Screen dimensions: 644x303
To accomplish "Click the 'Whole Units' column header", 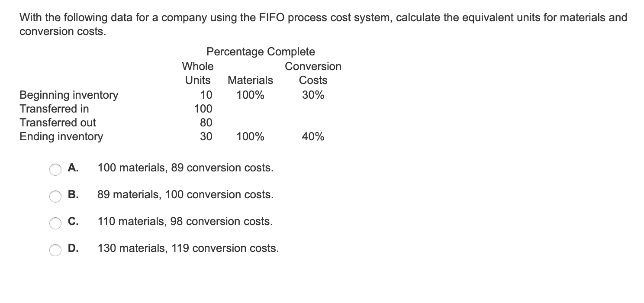I will point(198,73).
